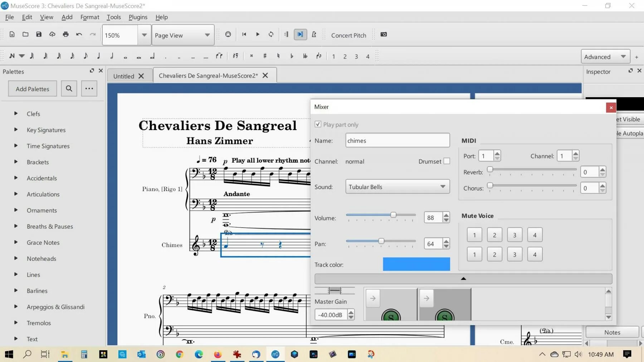Rewind playback to the start position
644x362 pixels.
[x=244, y=35]
